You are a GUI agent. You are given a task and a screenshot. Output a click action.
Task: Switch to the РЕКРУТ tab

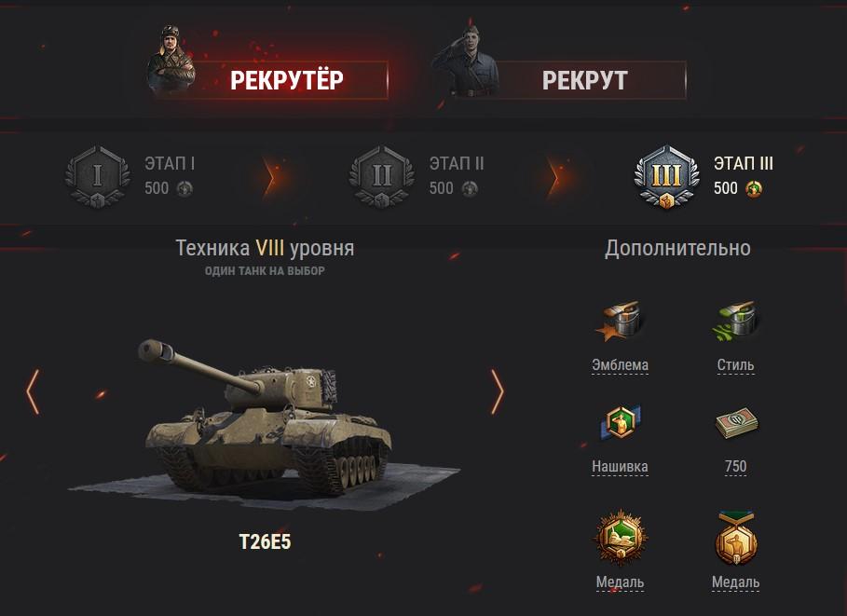tap(559, 79)
